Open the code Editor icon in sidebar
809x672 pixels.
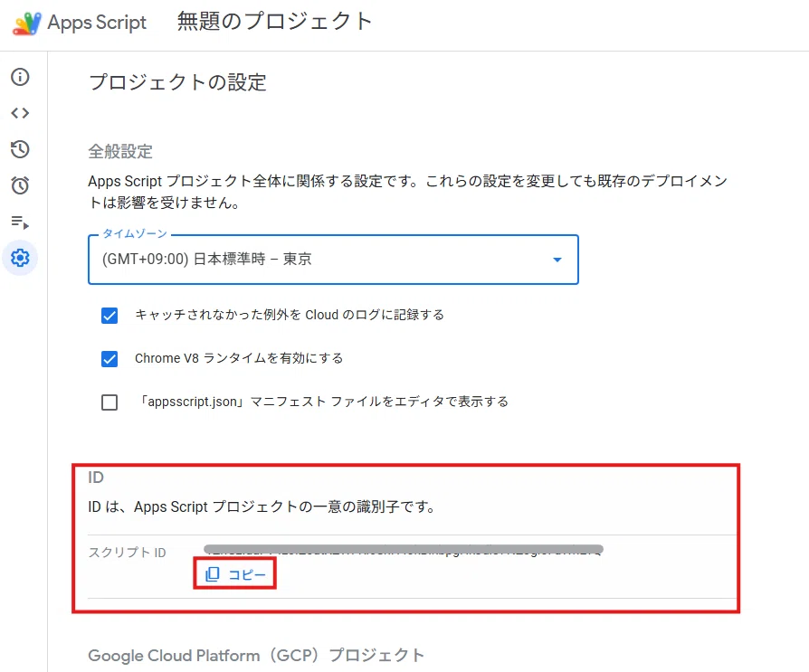coord(20,113)
